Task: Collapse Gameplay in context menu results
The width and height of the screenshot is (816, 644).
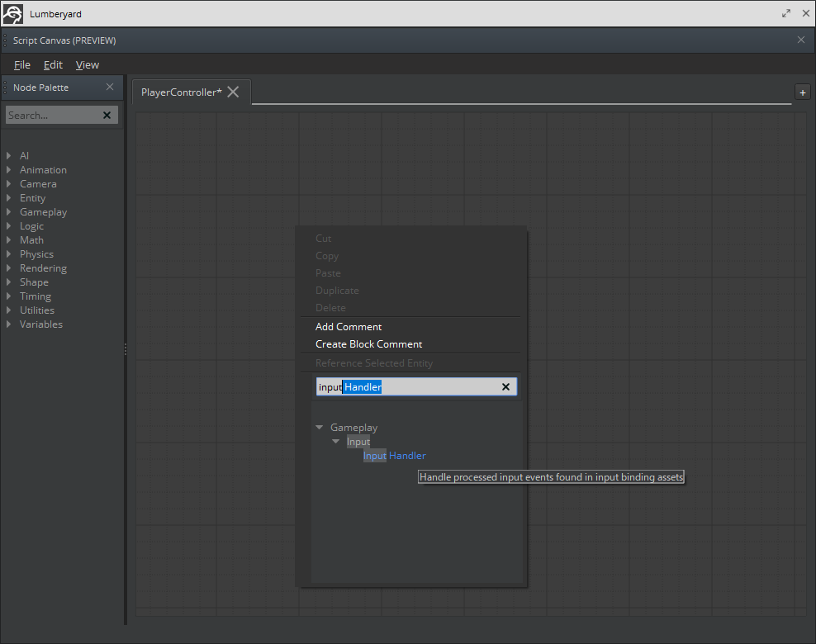Action: pos(319,427)
